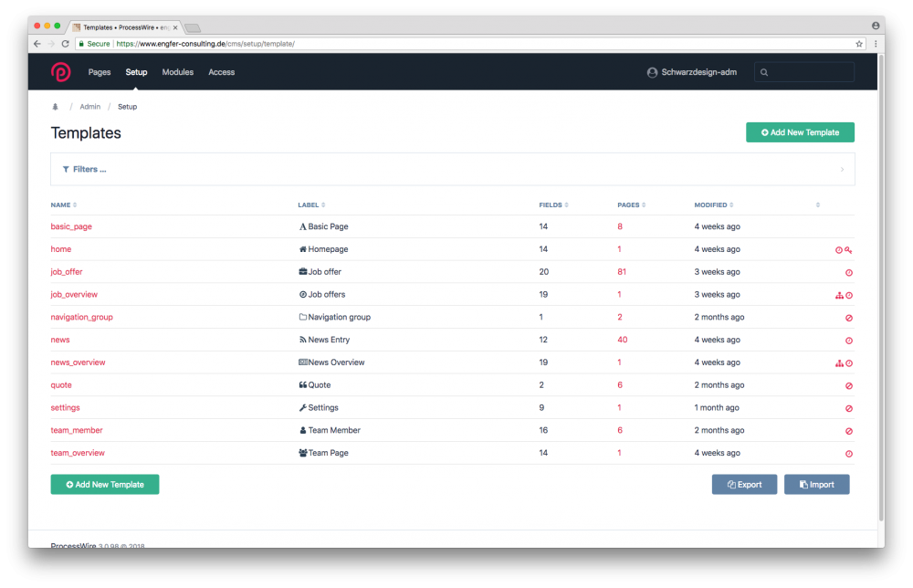The image size is (913, 588).
Task: Reload the page with browser refresh button
Action: click(66, 44)
